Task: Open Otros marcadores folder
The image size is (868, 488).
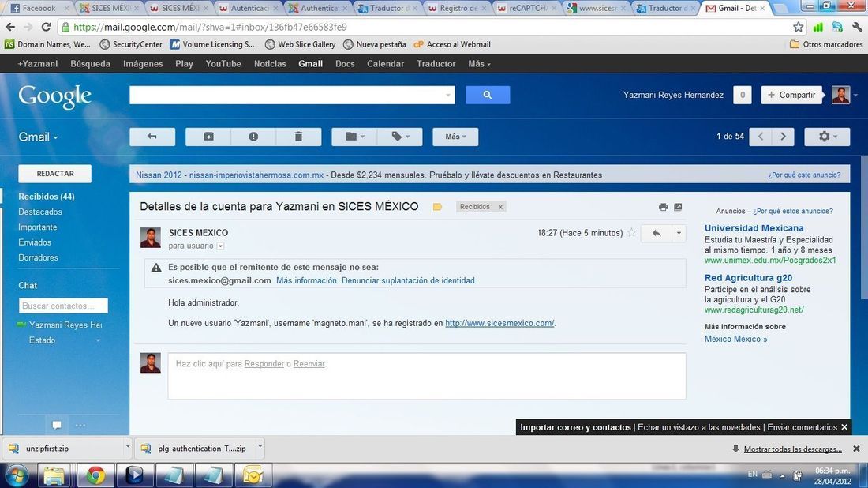Action: pos(826,44)
